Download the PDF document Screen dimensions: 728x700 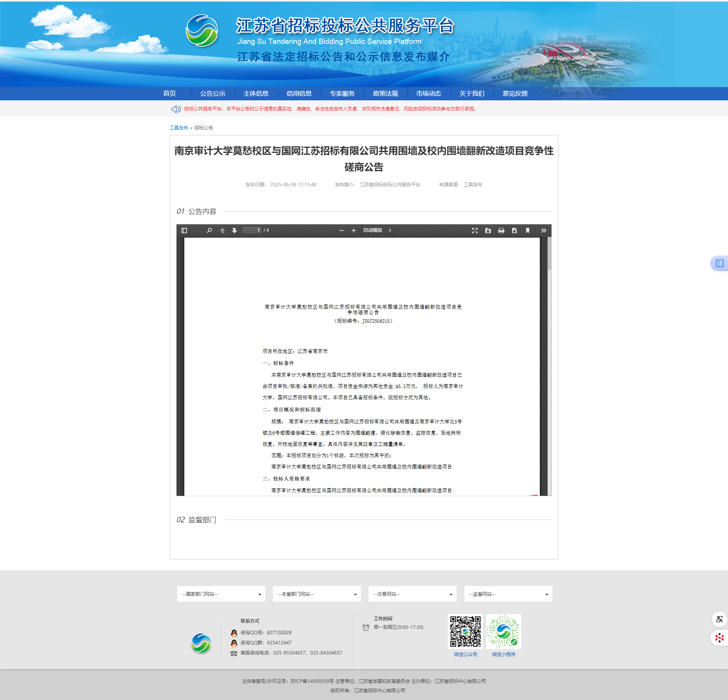click(x=514, y=231)
